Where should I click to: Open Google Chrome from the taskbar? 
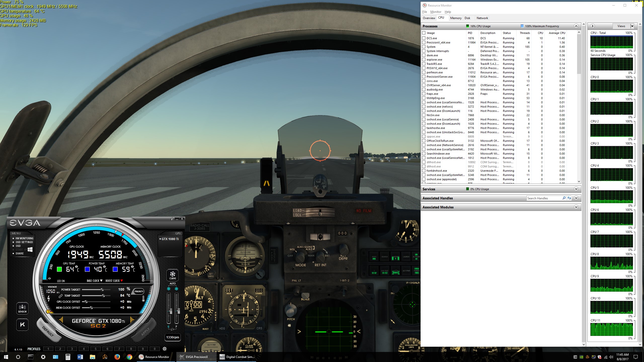click(130, 357)
